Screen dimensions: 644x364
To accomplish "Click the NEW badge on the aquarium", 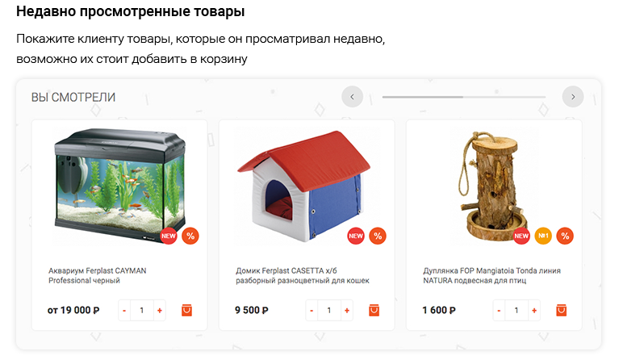I will pyautogui.click(x=169, y=236).
